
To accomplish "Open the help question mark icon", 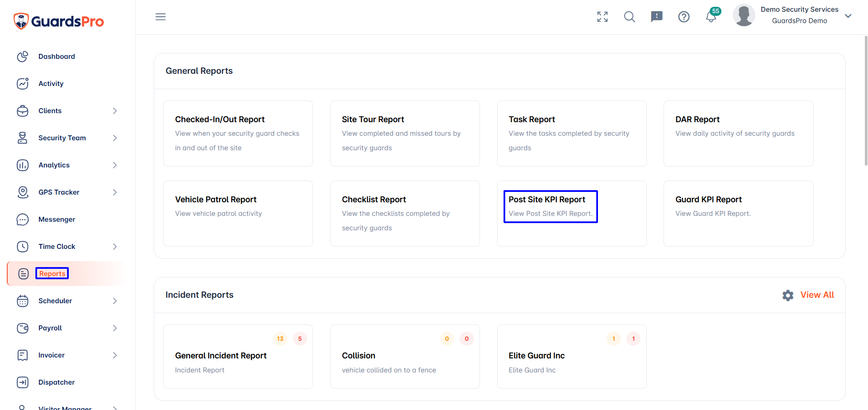I will pos(684,17).
